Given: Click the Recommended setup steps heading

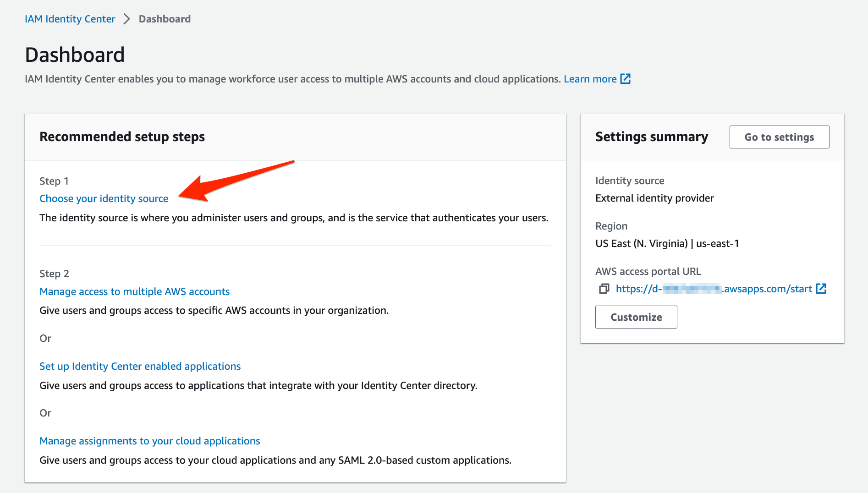Looking at the screenshot, I should (122, 137).
